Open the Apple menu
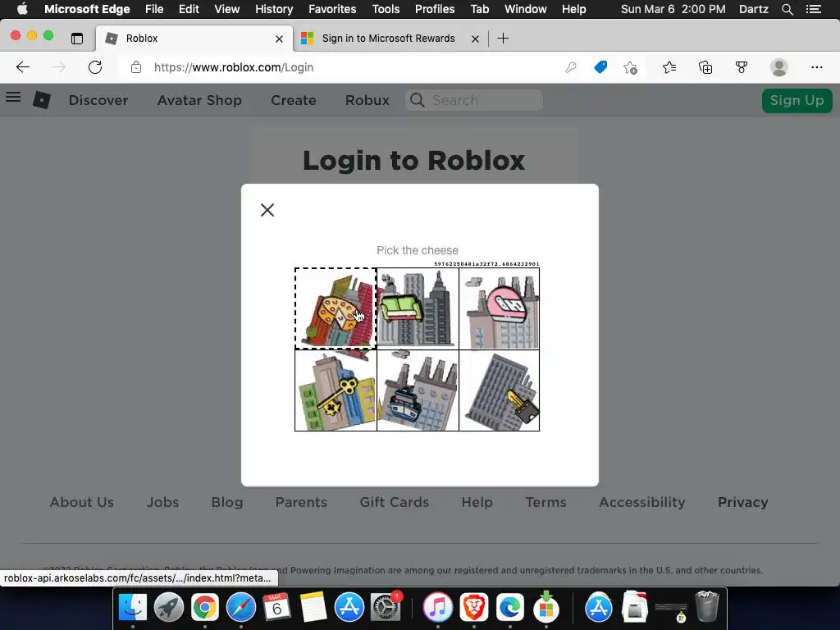This screenshot has height=630, width=840. coord(22,9)
